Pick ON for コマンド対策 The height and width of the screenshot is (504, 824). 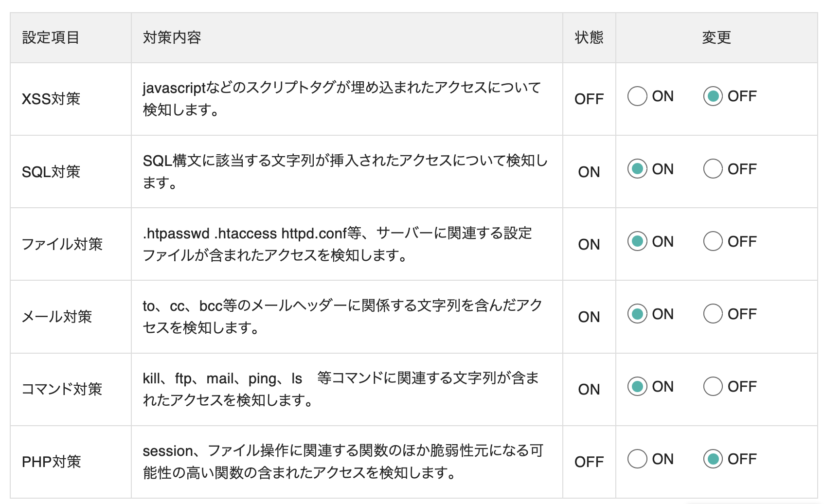point(637,386)
